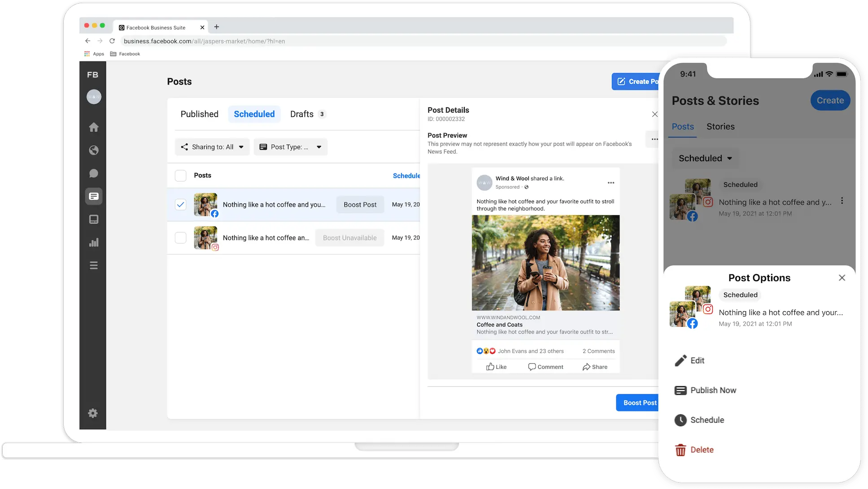Select the Posts icon in sidebar
868x489 pixels.
coord(93,196)
